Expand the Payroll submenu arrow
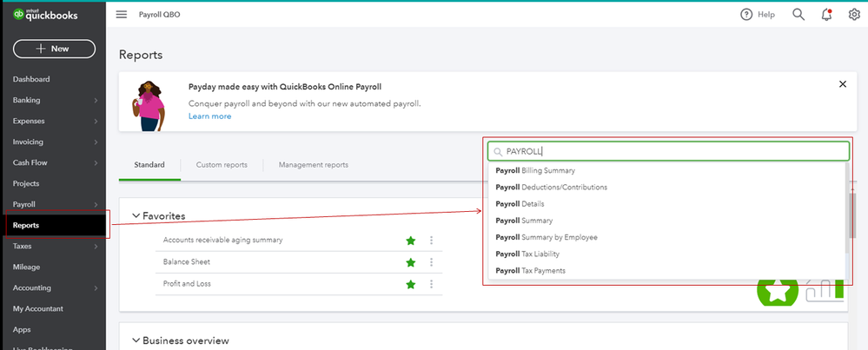 pos(96,205)
